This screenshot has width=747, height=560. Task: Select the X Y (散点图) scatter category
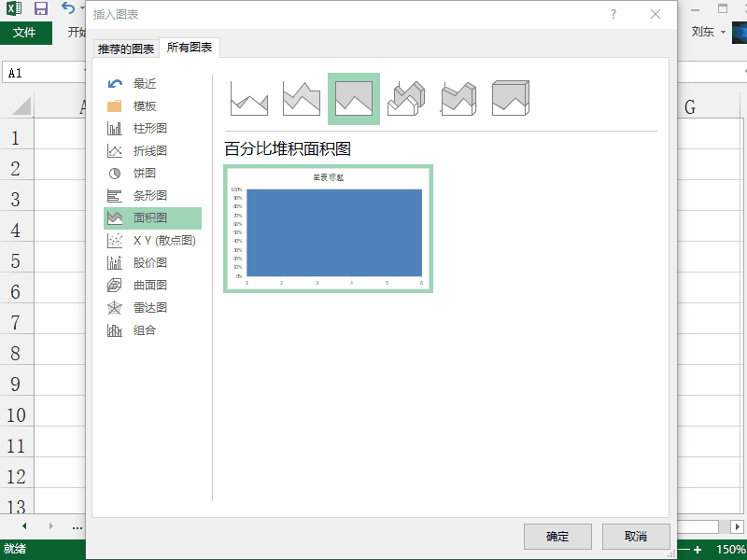(152, 241)
